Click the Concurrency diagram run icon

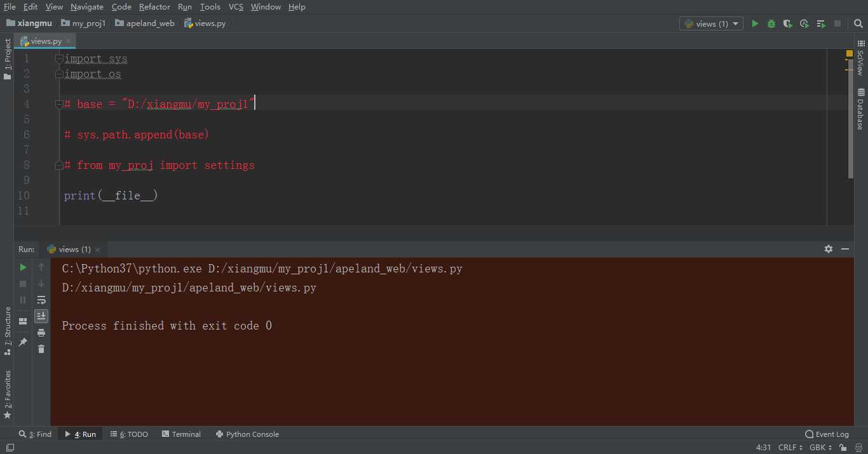click(821, 23)
